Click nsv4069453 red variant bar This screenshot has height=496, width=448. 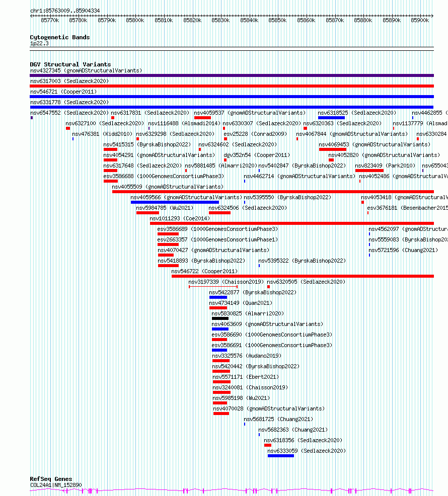[332, 149]
